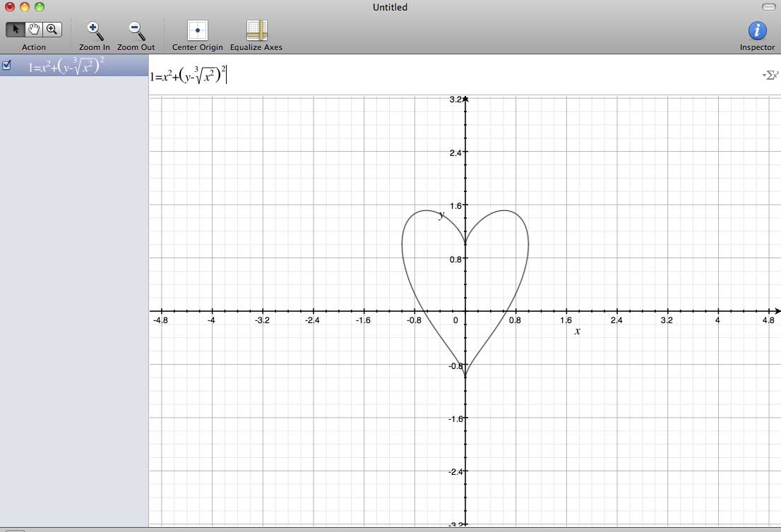This screenshot has height=532, width=781.
Task: Toggle toolbar with the title bar pill button
Action: (x=768, y=7)
